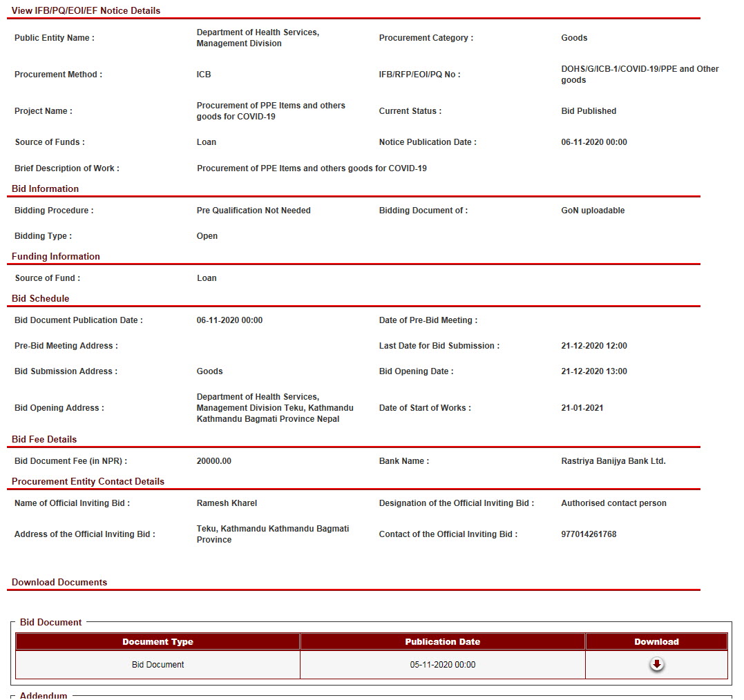This screenshot has height=700, width=744.
Task: Download the Bid Document file
Action: point(656,664)
